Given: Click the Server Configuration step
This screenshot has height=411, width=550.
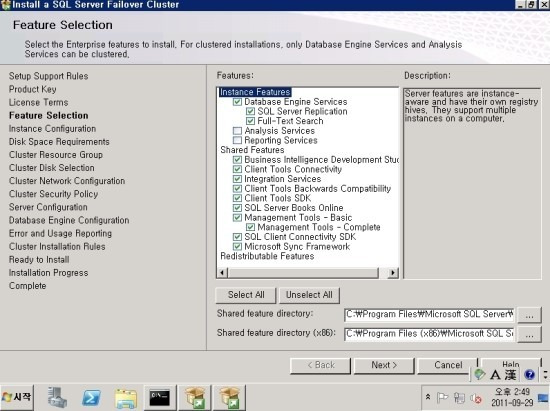Looking at the screenshot, I should pos(48,207).
